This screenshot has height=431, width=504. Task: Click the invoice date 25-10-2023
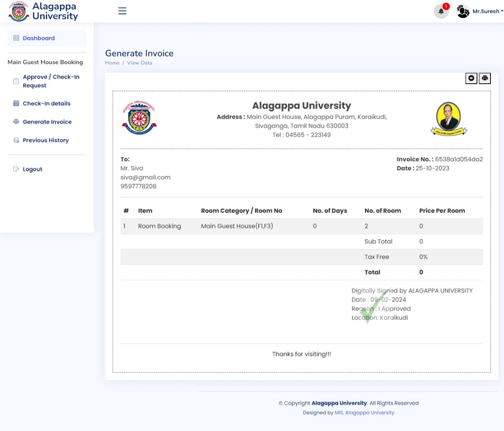click(x=433, y=169)
